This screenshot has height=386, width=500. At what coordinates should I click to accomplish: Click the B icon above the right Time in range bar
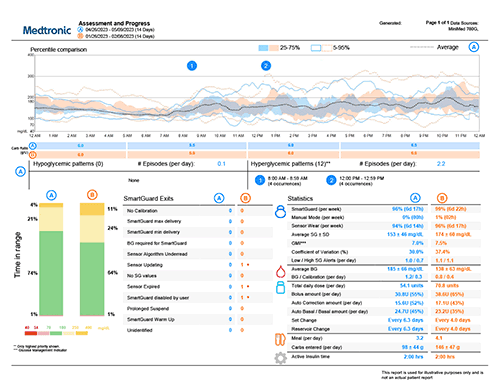click(92, 195)
